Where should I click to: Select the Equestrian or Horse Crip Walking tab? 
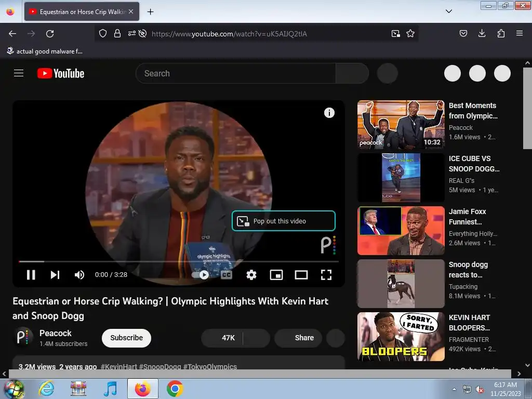[82, 11]
